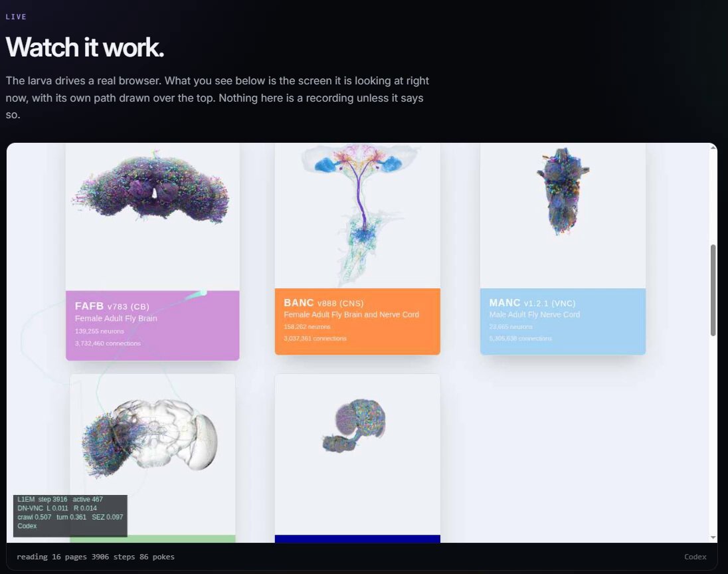Screen dimensions: 728x574
Task: Click the "crawl 0.507 turn 0.361 SEZ 0.097" line
Action: click(70, 517)
